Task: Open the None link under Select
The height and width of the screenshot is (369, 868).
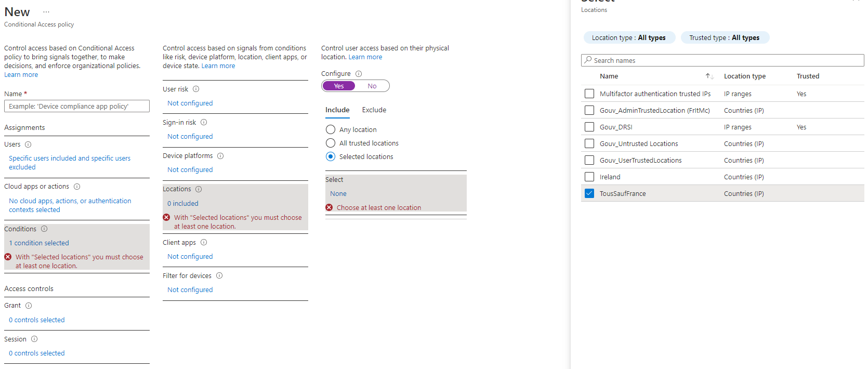Action: click(x=338, y=193)
